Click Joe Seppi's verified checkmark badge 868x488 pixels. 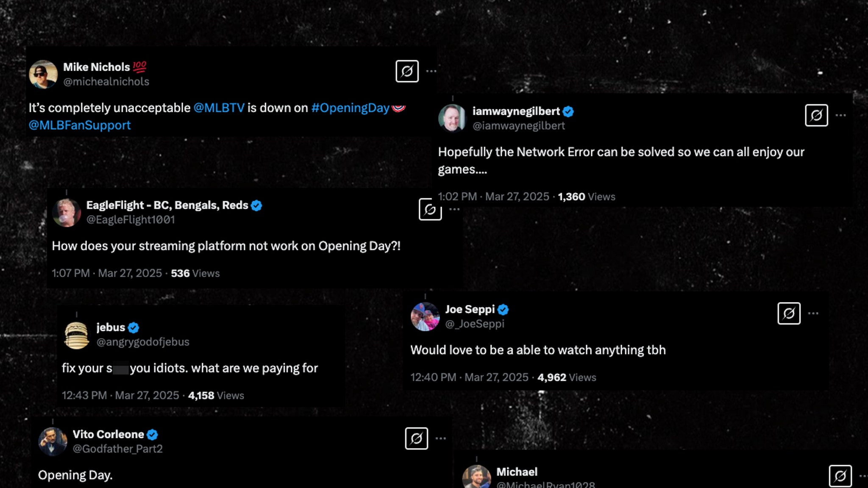point(503,310)
